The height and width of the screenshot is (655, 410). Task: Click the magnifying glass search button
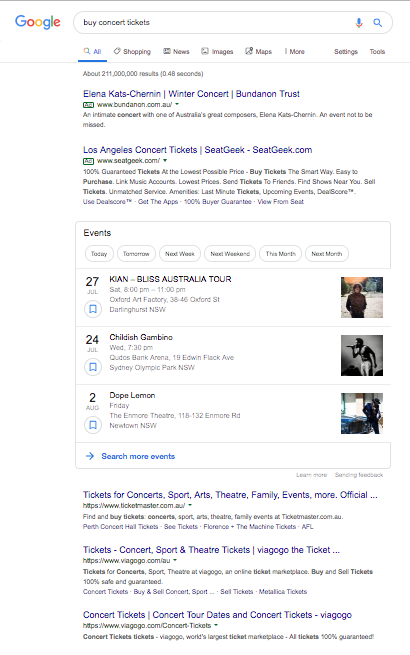[x=377, y=23]
